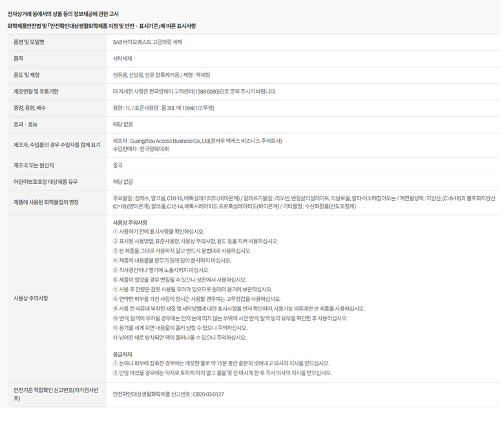Click the 효과·효능 row label
Screen dimensions: 504x430
point(26,125)
